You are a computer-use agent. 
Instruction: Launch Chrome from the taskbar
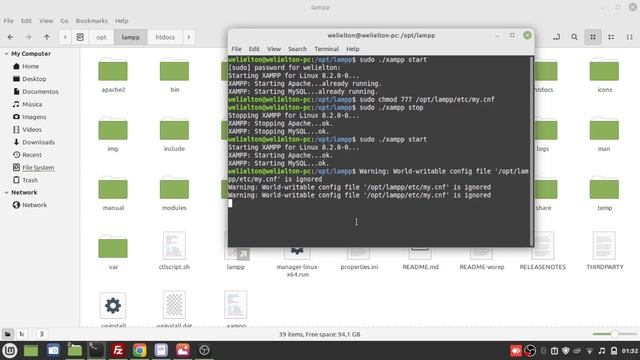140,350
